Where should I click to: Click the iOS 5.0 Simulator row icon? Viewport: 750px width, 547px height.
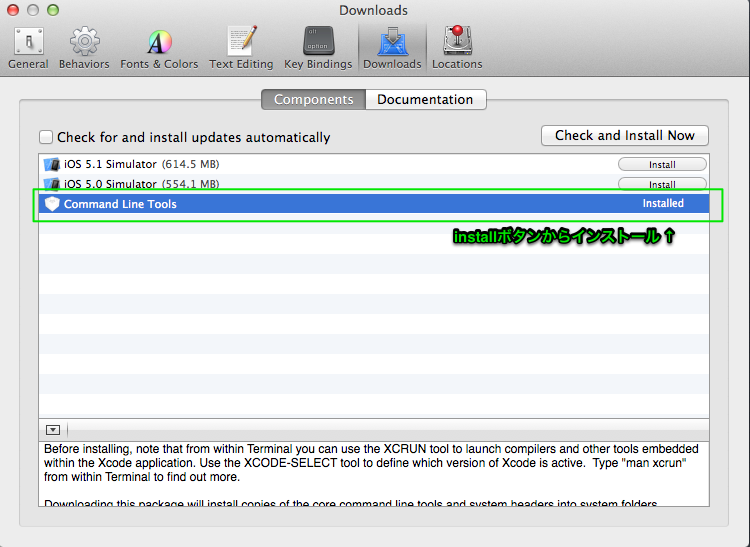coord(52,184)
